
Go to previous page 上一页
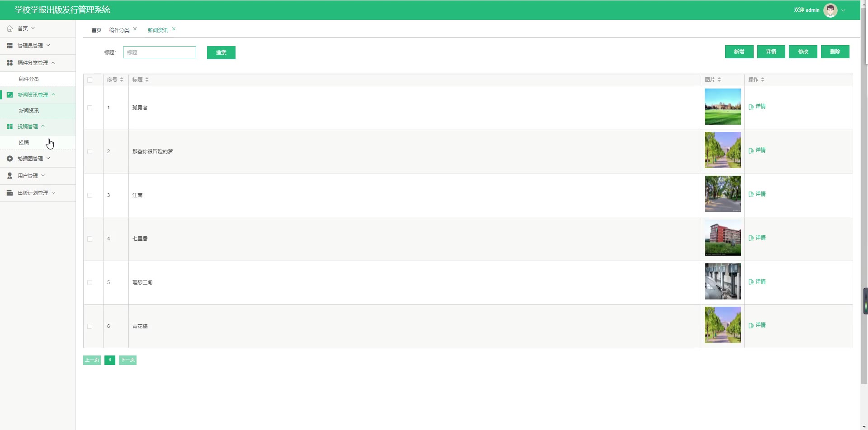tap(92, 360)
